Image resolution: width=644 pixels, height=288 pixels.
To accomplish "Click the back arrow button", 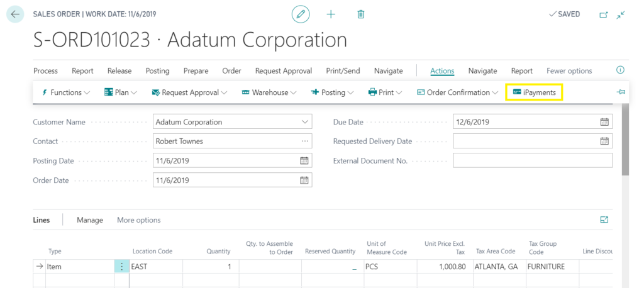I will (15, 14).
